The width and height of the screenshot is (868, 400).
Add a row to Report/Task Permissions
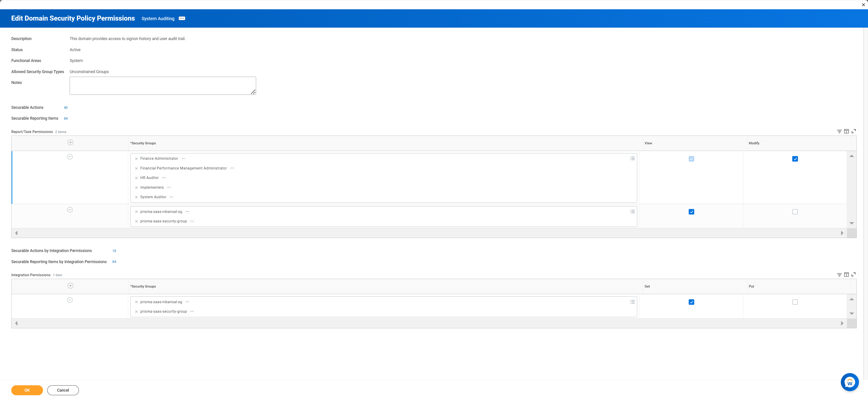coord(70,142)
